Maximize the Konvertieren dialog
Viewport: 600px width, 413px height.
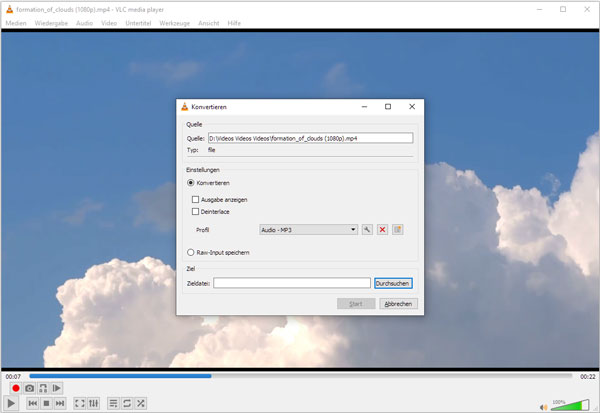[x=388, y=107]
